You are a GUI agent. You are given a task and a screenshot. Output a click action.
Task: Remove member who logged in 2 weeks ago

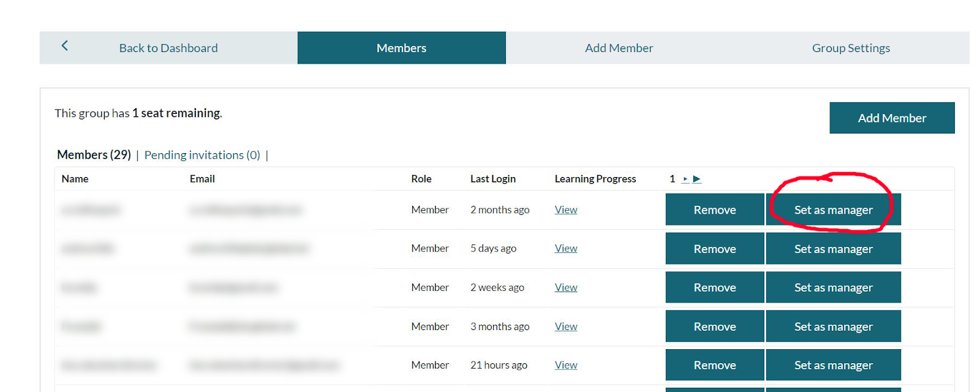click(x=715, y=287)
